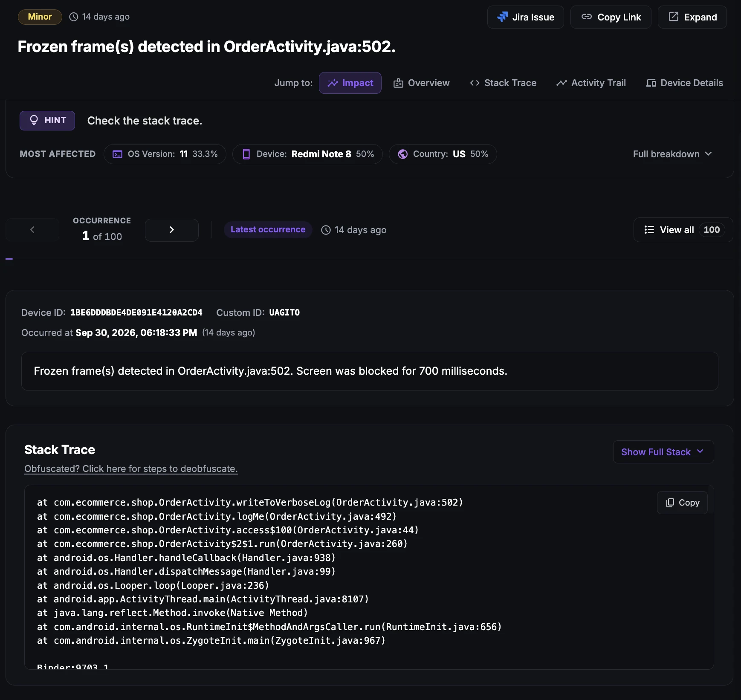Click the Occurred at Sep 30, 2026 timestamp

point(136,333)
